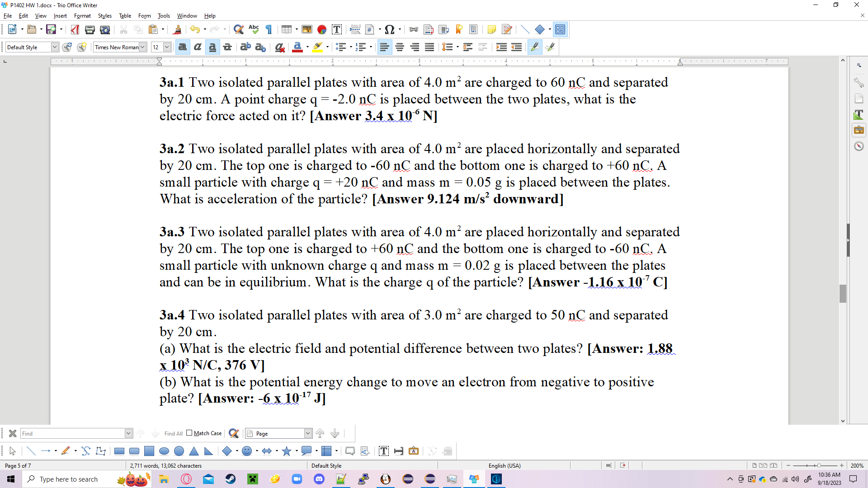Click the Clone Formatting paintbrush icon
This screenshot has width=868, height=488.
point(177,30)
